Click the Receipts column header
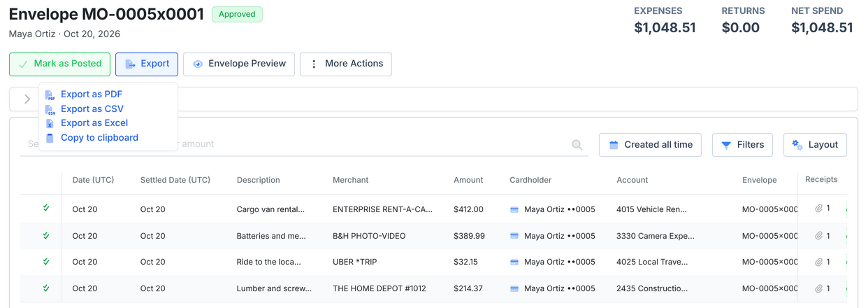This screenshot has width=868, height=308. coord(821,179)
